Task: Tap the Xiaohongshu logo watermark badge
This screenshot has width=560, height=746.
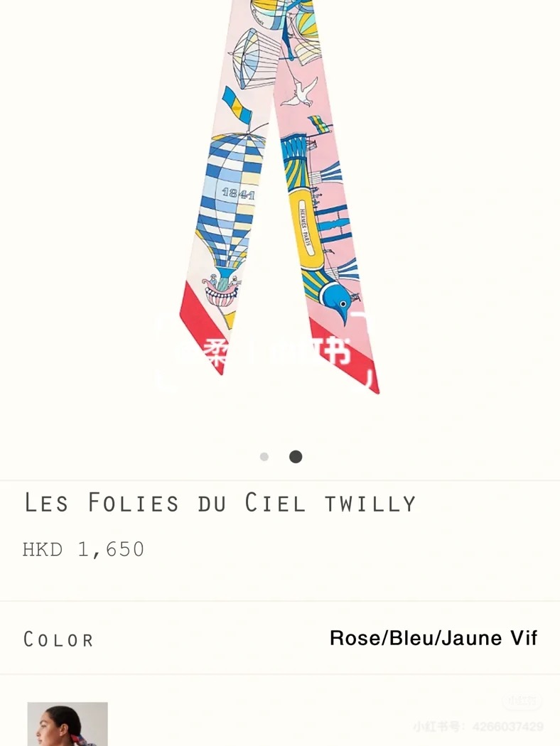Action: click(x=522, y=701)
